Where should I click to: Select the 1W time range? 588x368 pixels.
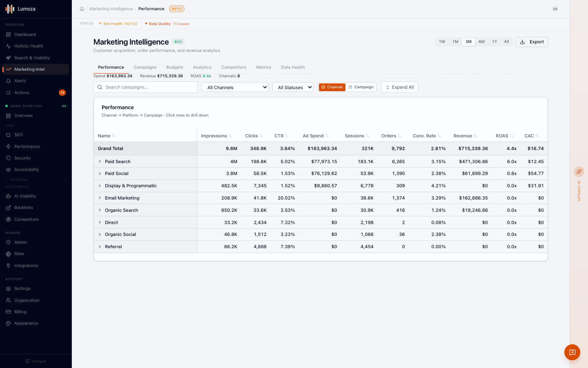(442, 42)
